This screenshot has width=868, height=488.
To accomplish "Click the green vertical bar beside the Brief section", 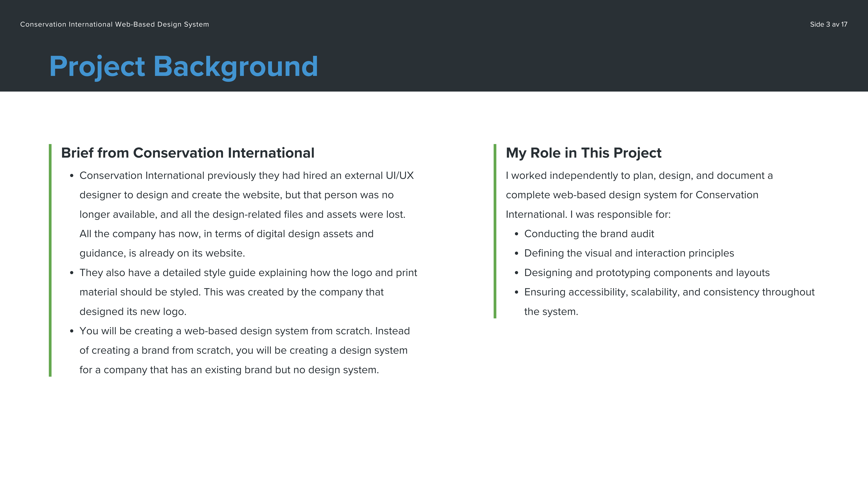I will (x=50, y=260).
